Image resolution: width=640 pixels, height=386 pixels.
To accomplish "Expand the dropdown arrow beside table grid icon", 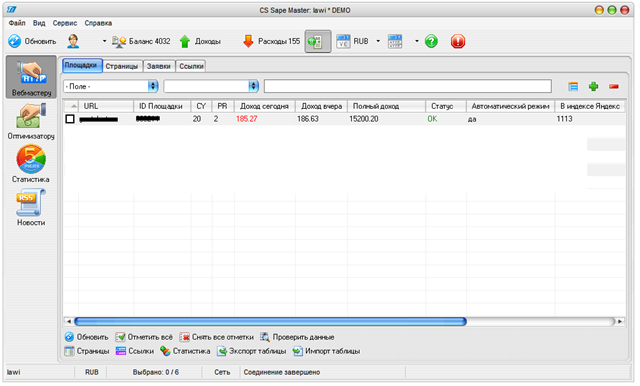I will point(417,41).
